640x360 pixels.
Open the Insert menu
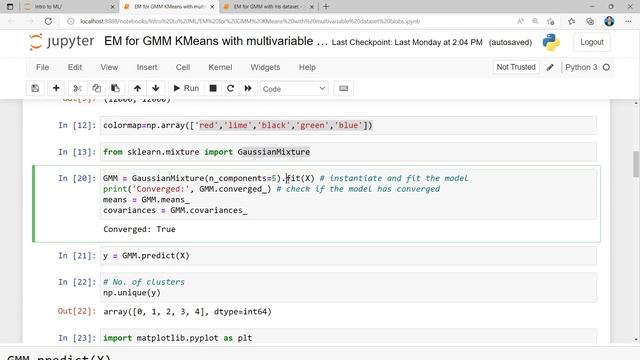pos(147,67)
